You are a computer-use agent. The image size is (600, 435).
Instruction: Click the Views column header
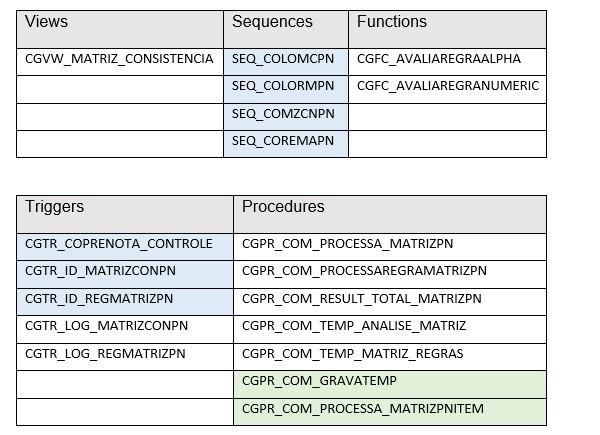tap(47, 22)
